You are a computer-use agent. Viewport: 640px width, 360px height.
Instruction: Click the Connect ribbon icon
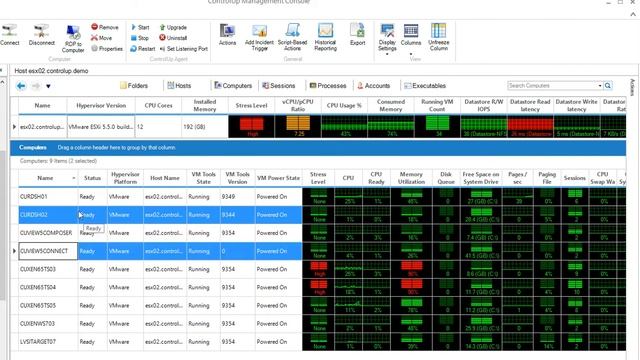(10, 35)
